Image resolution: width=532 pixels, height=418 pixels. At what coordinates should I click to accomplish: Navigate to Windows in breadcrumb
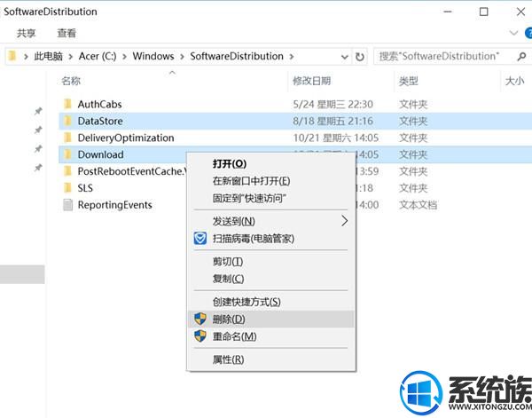153,57
